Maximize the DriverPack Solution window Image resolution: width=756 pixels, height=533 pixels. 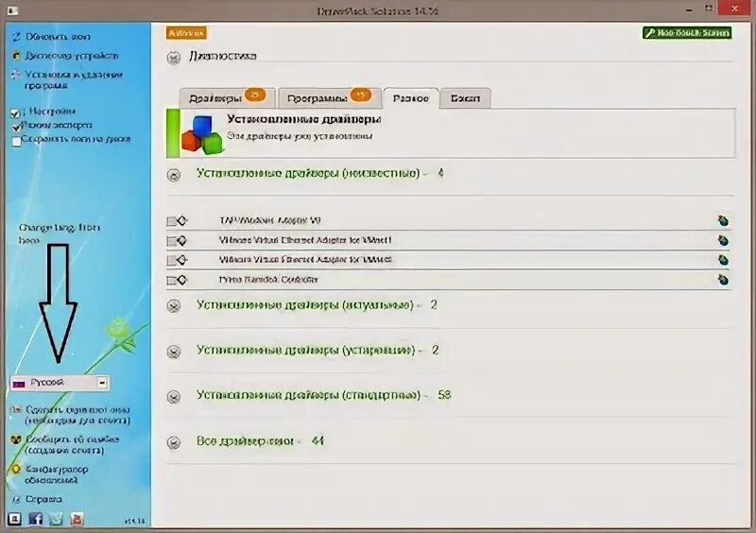point(709,9)
